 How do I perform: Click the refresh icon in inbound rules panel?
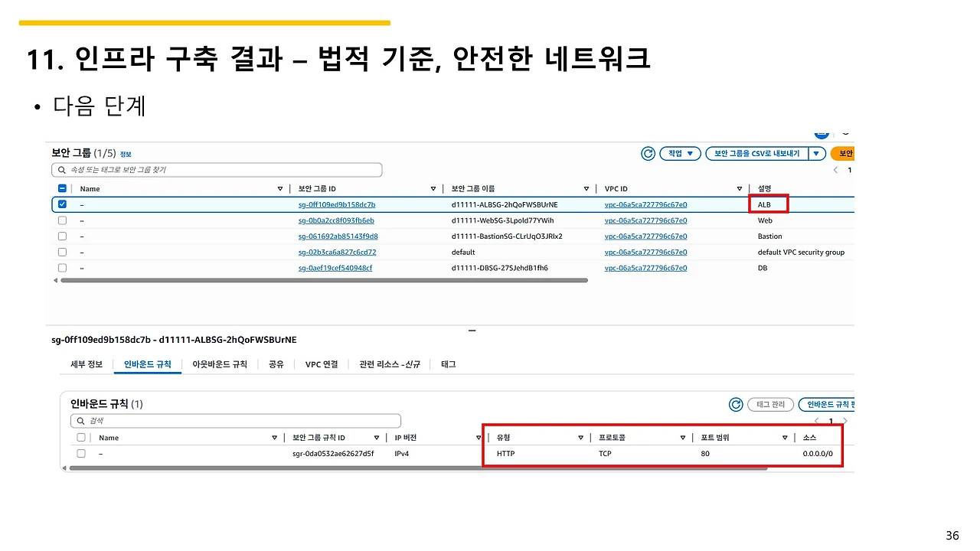click(736, 404)
